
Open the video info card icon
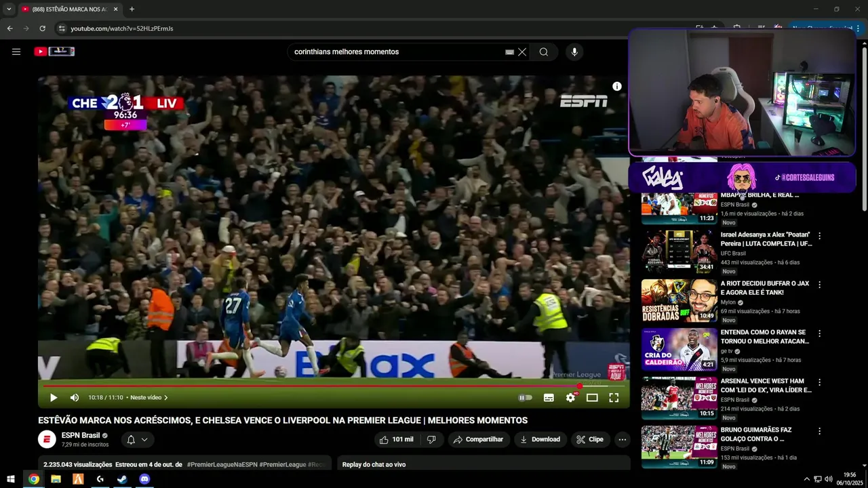(x=617, y=86)
